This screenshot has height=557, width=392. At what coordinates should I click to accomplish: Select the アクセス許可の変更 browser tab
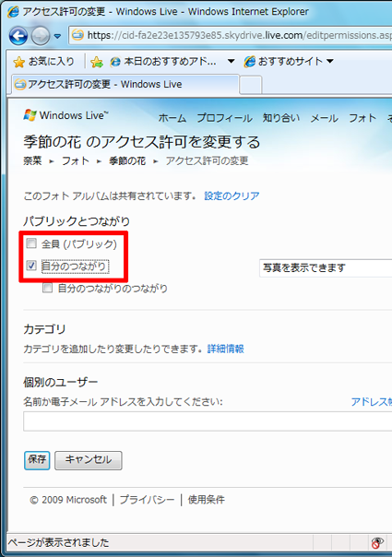(x=125, y=85)
